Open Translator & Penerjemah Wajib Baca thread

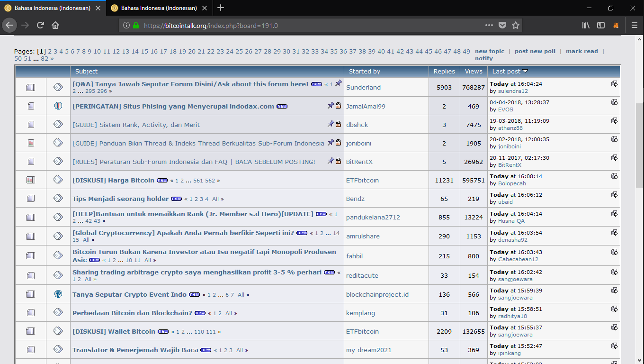point(135,350)
